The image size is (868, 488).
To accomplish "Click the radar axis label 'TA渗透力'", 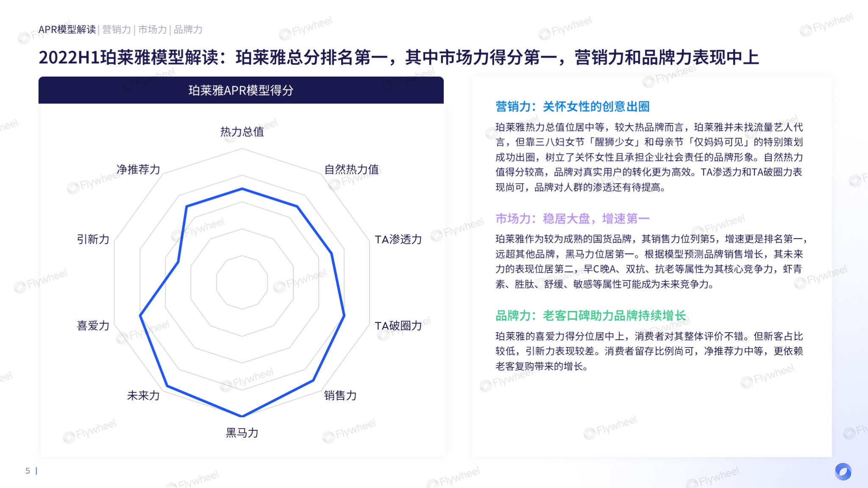I will [x=398, y=239].
